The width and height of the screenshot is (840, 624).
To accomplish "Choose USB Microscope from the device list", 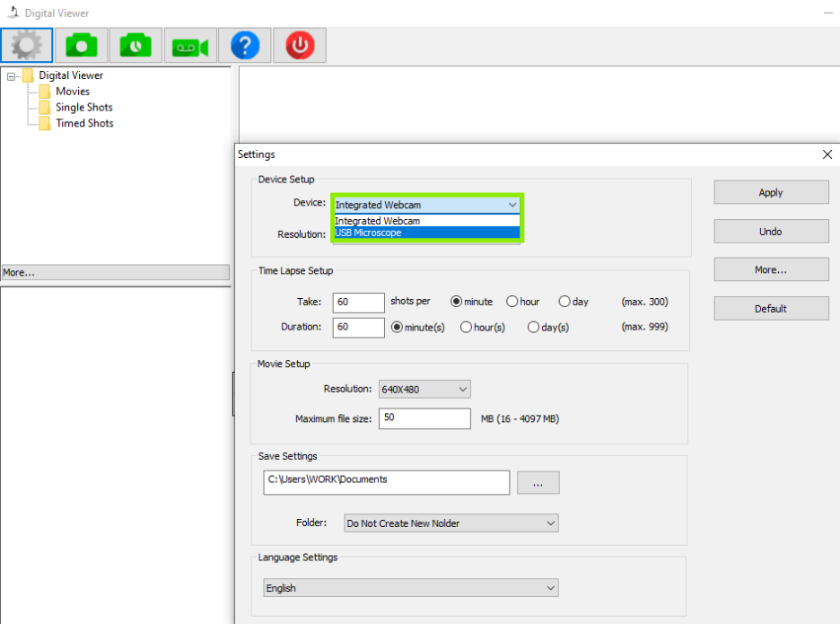I will pos(426,233).
